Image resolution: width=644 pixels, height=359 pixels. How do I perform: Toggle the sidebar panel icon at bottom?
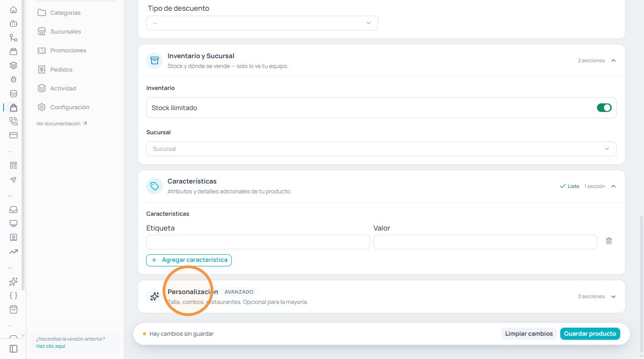coord(13,349)
